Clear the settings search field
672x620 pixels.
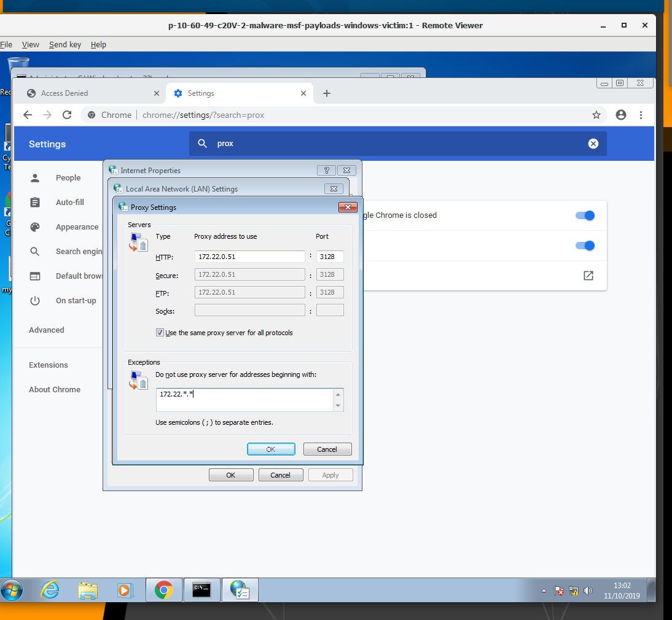pos(593,144)
